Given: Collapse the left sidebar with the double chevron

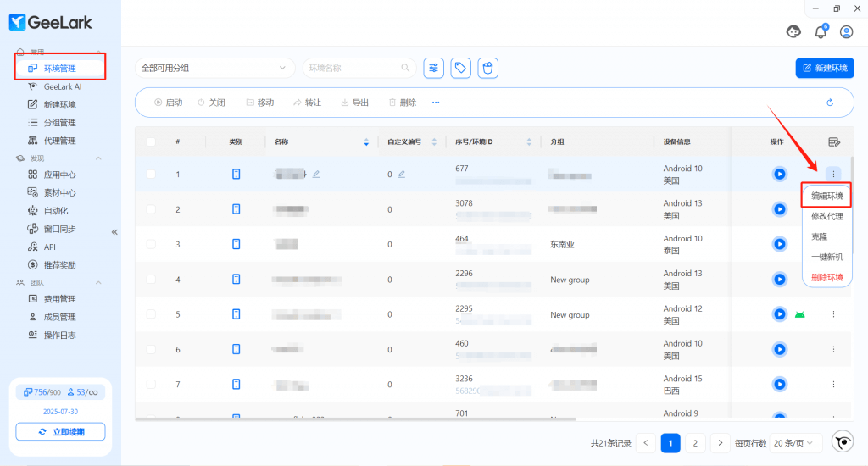Looking at the screenshot, I should [114, 231].
